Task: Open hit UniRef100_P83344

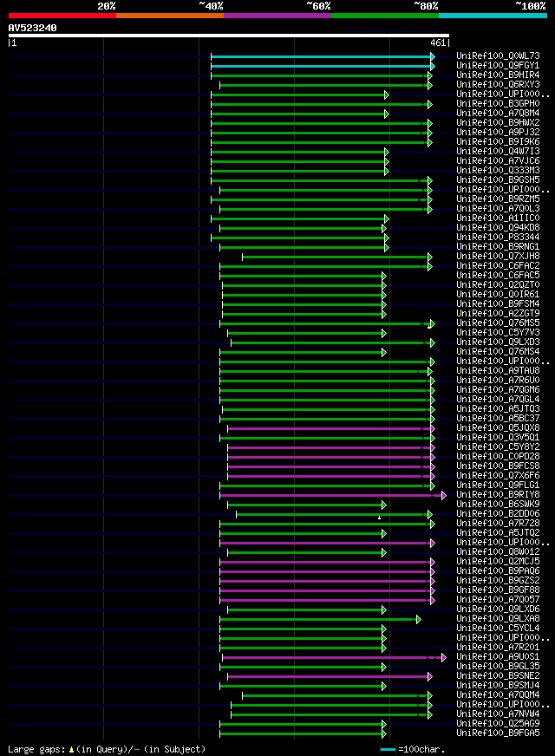Action: point(498,238)
